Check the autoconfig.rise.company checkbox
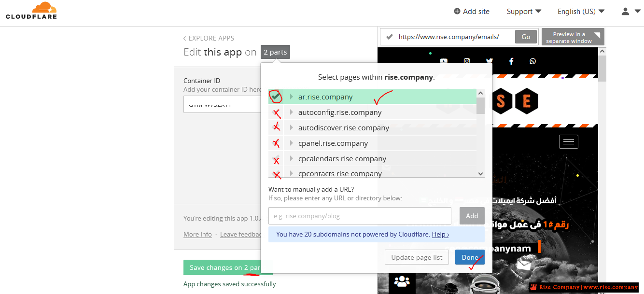644x294 pixels. [x=276, y=112]
